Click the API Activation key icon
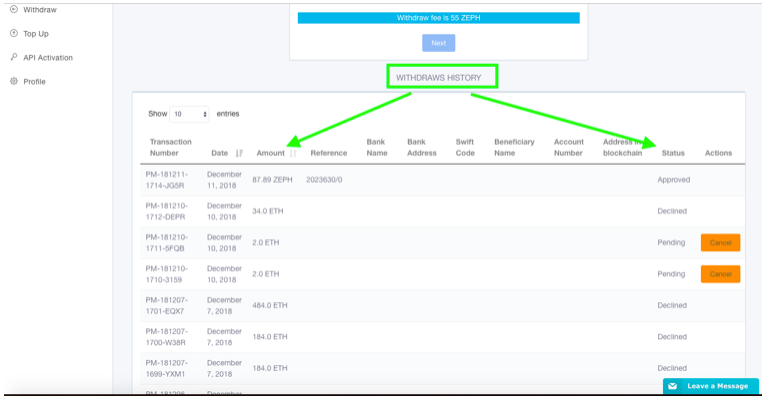Screen dimensions: 766x400 [x=13, y=57]
